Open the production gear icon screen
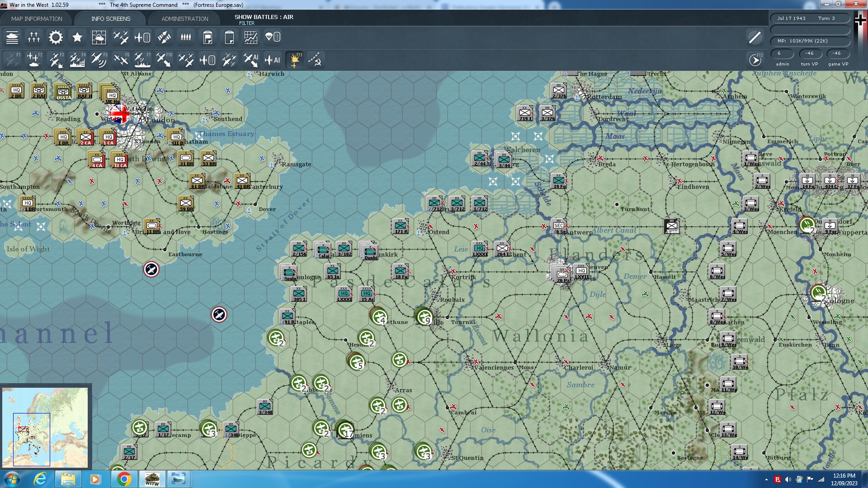The height and width of the screenshot is (488, 868). [x=56, y=38]
